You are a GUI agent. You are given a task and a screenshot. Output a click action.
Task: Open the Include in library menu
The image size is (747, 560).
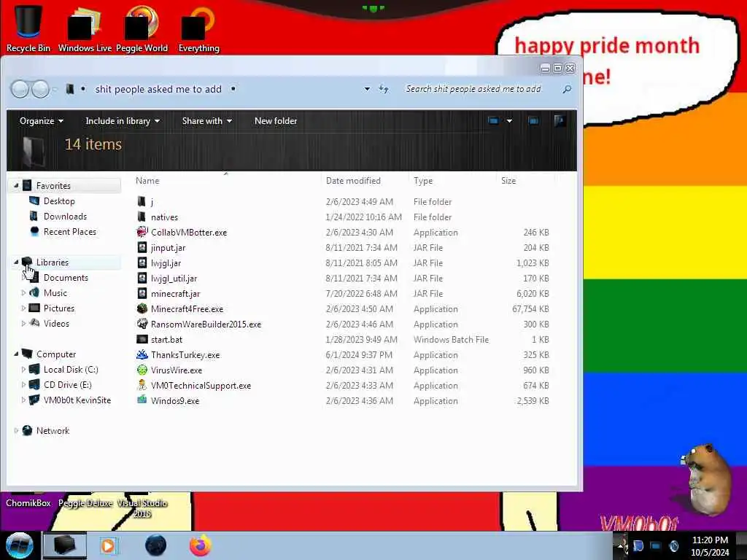click(123, 121)
